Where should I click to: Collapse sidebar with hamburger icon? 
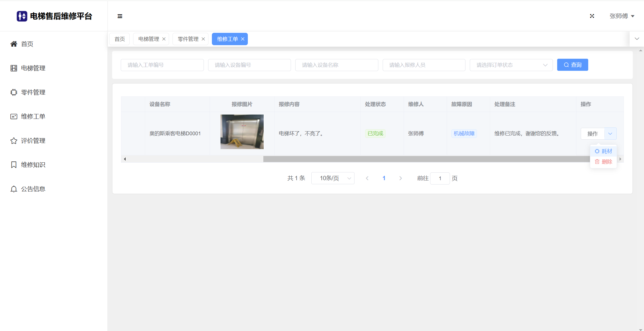[x=120, y=16]
